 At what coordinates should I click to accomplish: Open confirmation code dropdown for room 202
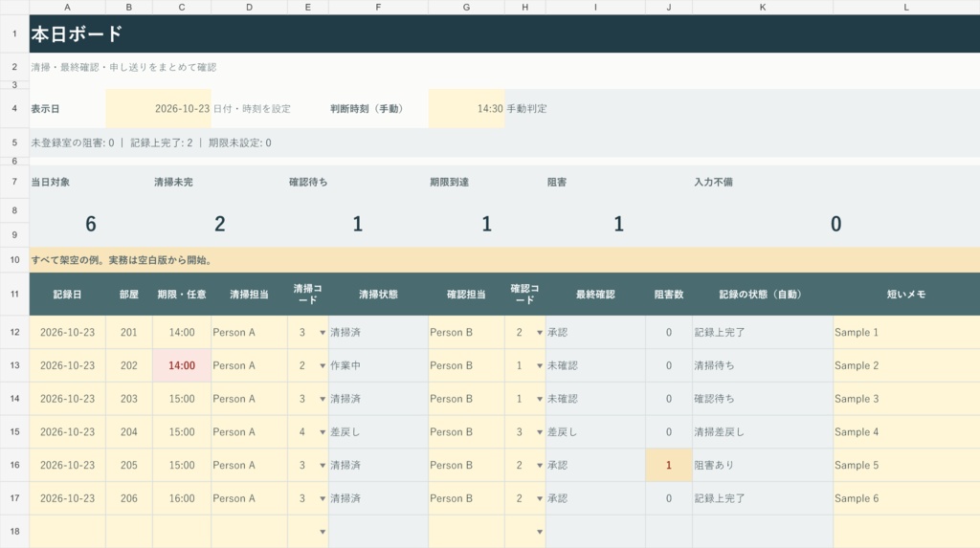tap(540, 365)
